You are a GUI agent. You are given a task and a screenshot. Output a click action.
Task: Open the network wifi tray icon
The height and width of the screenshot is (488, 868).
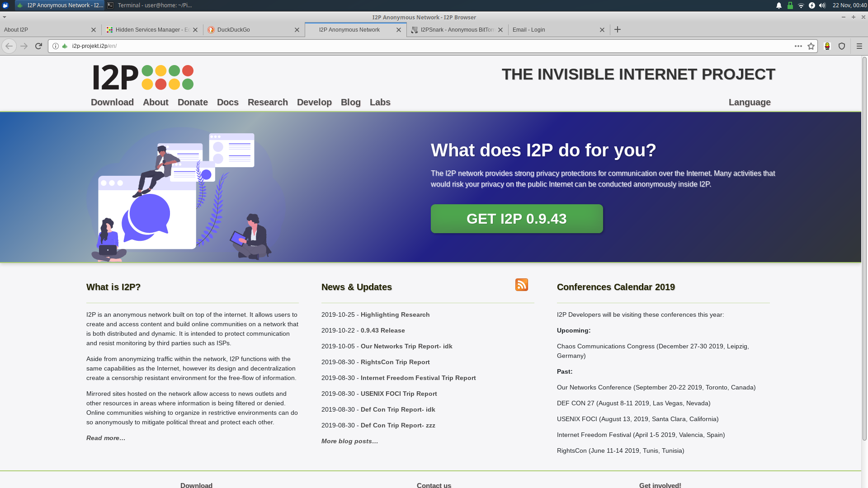(x=801, y=5)
